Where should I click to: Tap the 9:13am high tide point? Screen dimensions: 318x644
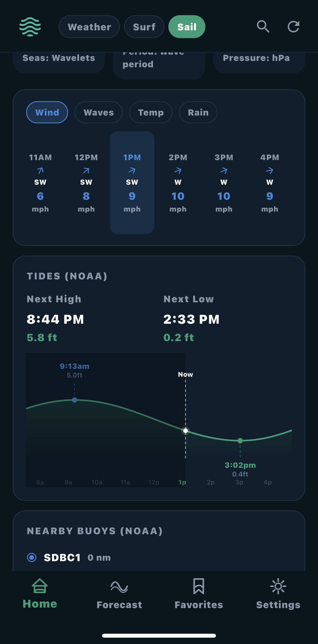tap(75, 400)
